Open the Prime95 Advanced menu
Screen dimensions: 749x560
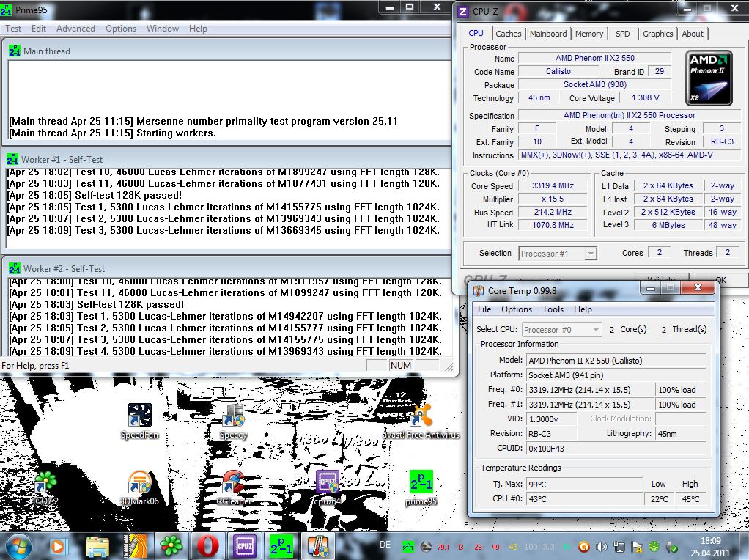pyautogui.click(x=75, y=29)
